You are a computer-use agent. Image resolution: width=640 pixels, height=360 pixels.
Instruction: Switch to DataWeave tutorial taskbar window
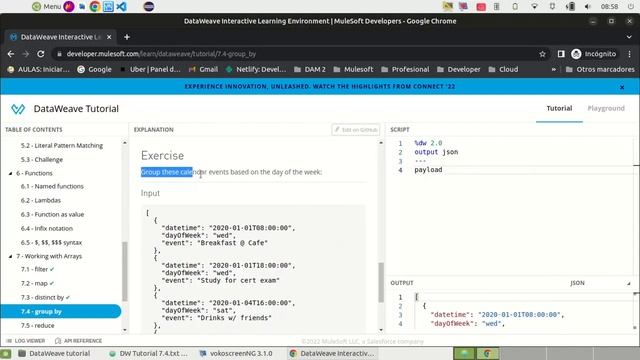[54, 353]
